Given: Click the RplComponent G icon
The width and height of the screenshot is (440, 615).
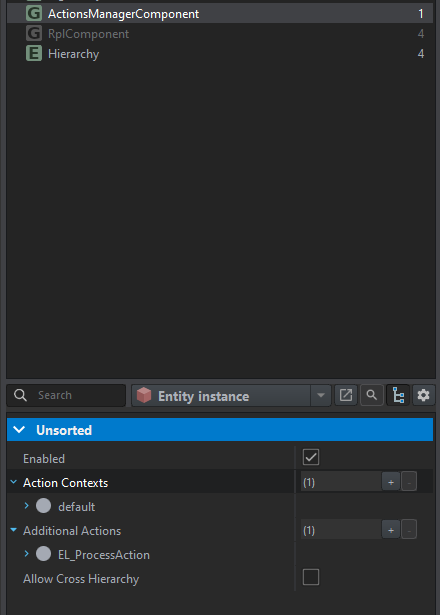Looking at the screenshot, I should (x=34, y=33).
